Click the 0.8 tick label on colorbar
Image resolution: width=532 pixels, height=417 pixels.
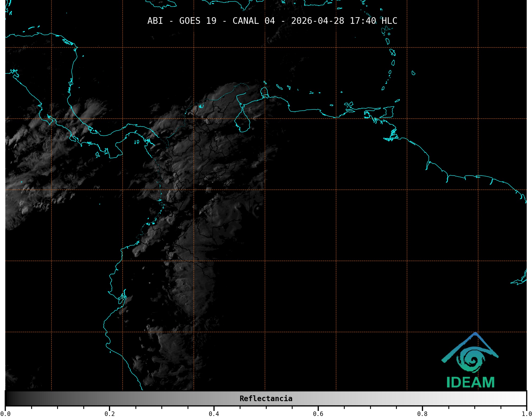tap(422, 414)
